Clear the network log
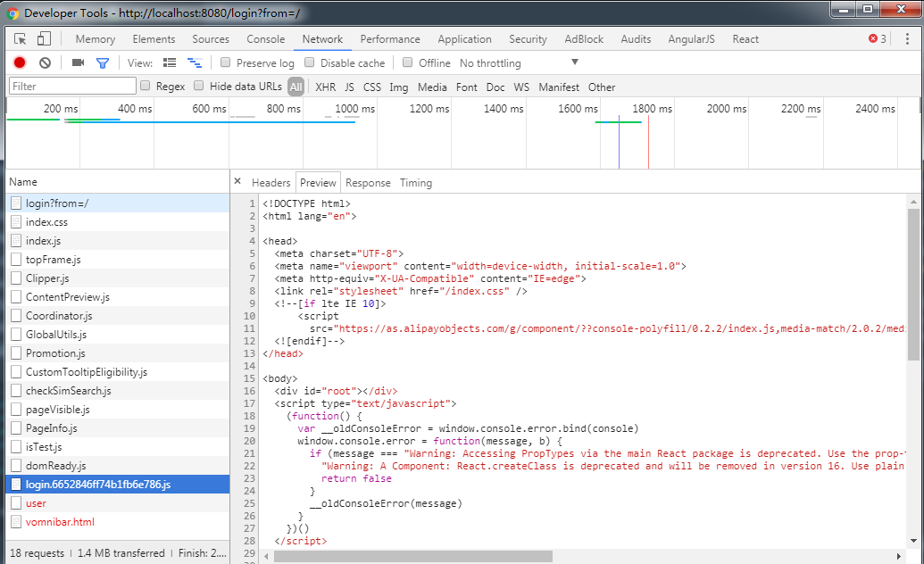Screen dimensions: 924x564 (45, 62)
